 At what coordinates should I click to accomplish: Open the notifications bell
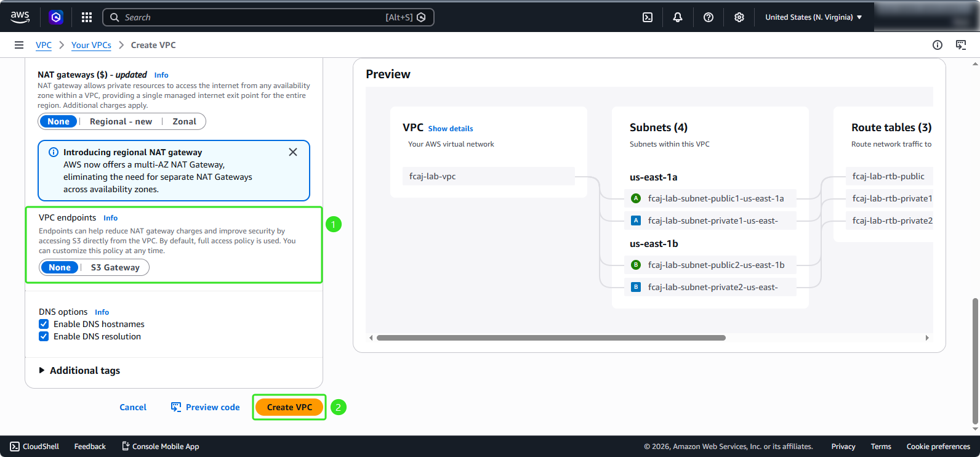click(x=678, y=17)
